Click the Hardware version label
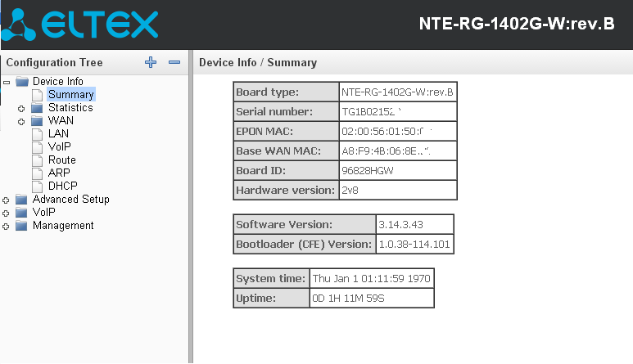Viewport: 633px width, 364px height. (286, 191)
